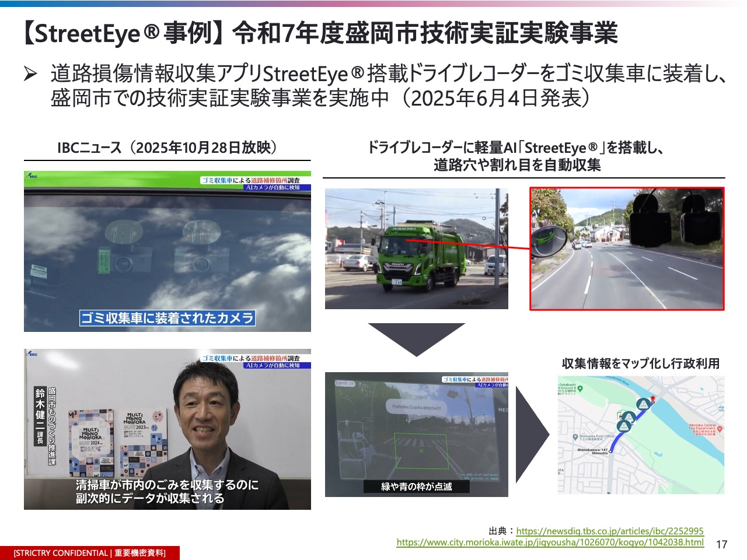This screenshot has width=747, height=560.
Task: Open the city.morioka.iwate.jp source link
Action: (550, 542)
